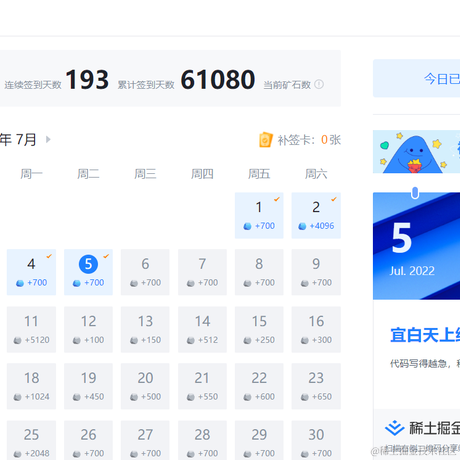
Task: Select July 28 calendar cell
Action: tap(202, 440)
